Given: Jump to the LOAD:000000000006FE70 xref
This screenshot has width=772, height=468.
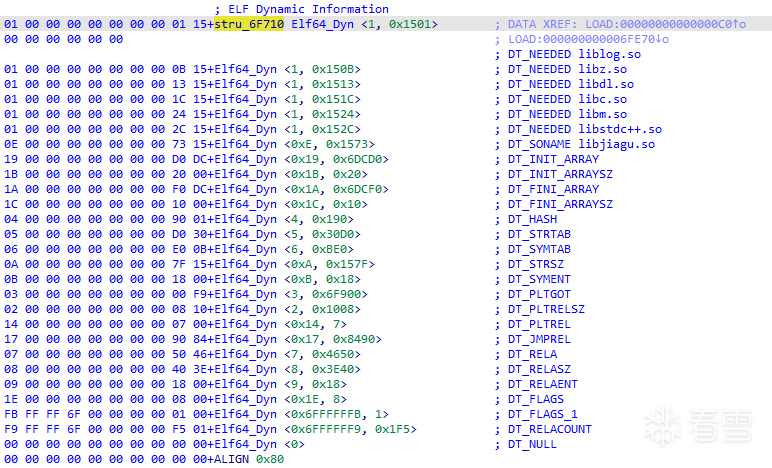Looking at the screenshot, I should pyautogui.click(x=588, y=39).
